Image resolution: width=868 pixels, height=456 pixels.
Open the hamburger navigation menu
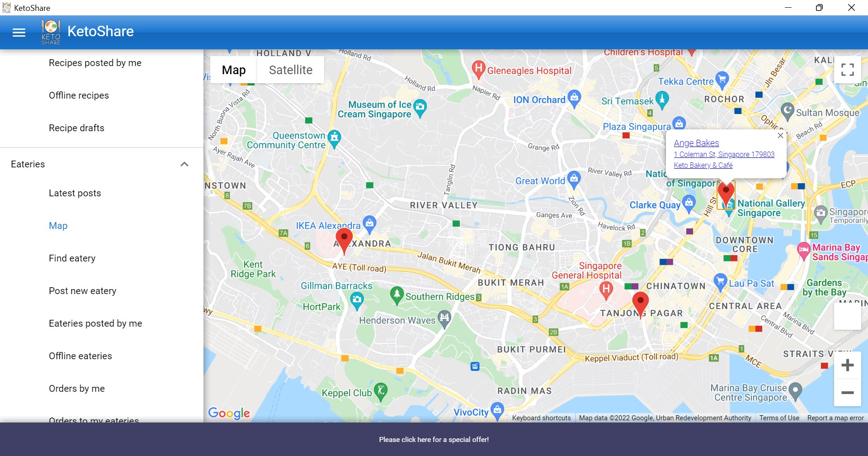19,33
